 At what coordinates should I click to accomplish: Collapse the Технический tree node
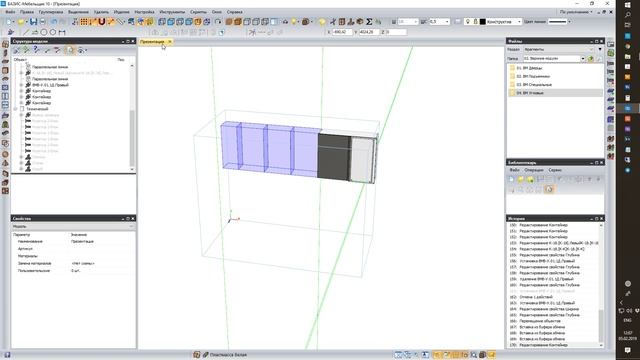tap(16, 109)
